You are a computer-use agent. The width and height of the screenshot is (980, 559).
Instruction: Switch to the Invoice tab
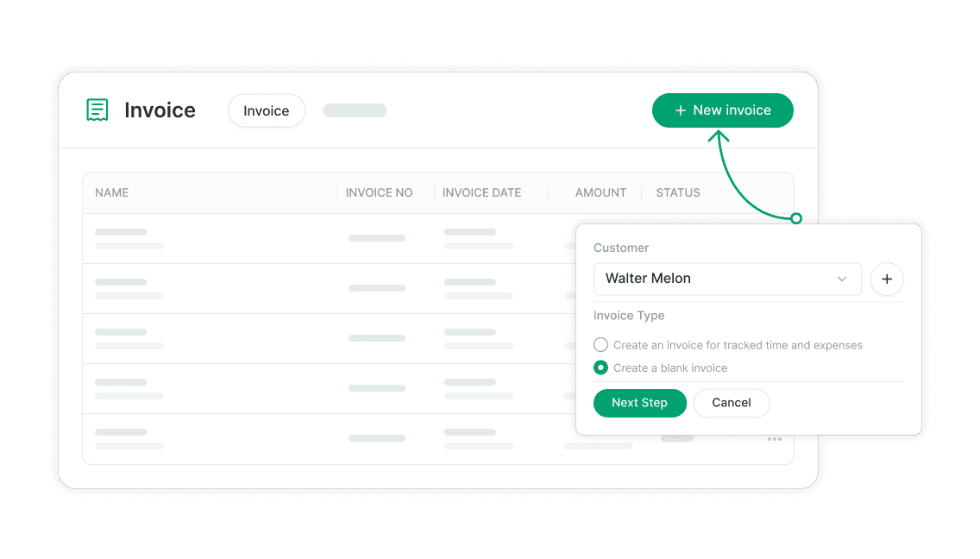pyautogui.click(x=266, y=110)
